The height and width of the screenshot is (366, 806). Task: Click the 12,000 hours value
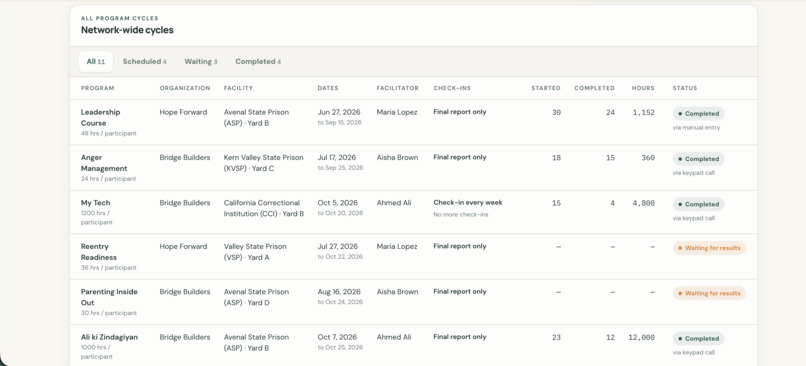[x=642, y=338]
